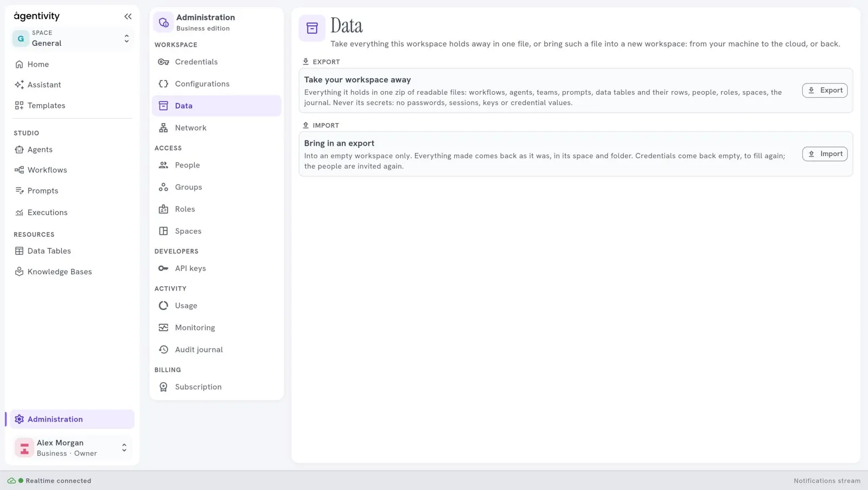Click the Administration panel header icon

163,23
